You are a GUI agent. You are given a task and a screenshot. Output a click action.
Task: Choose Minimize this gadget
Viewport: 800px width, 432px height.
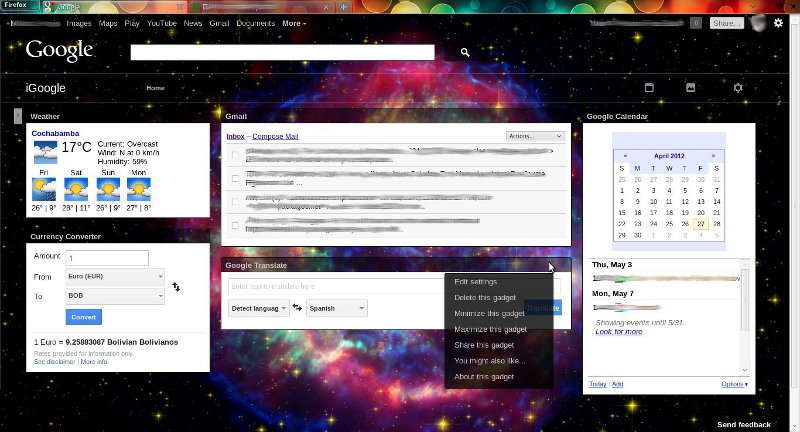point(489,313)
